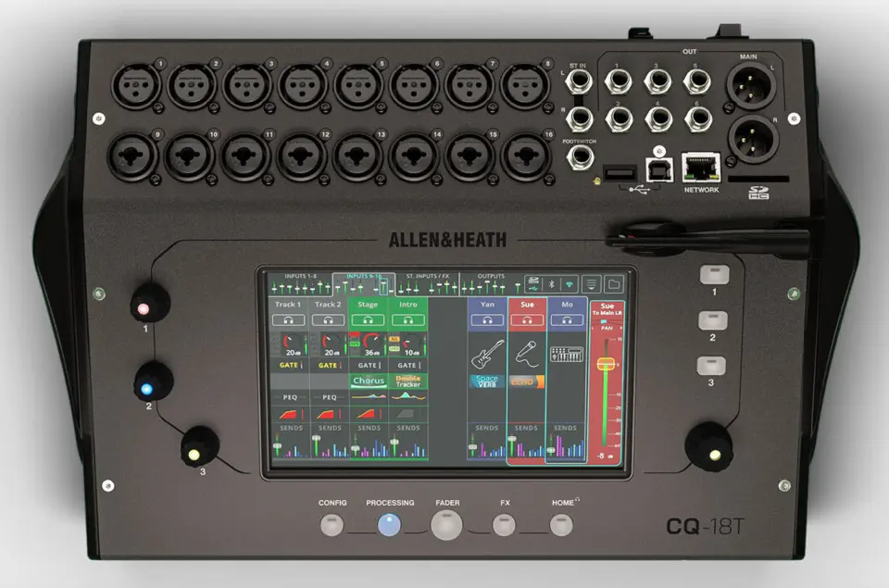Tap the Track 1 channel name
Image resolution: width=889 pixels, height=588 pixels.
tap(289, 305)
